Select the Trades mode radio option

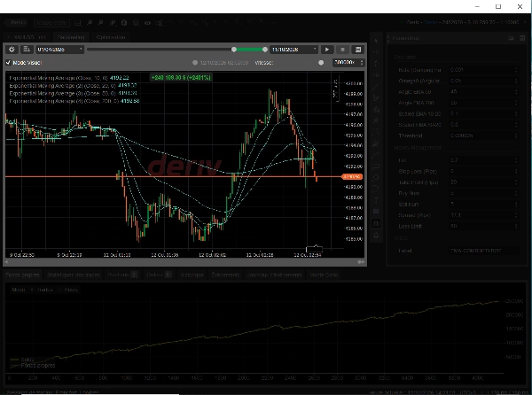[x=32, y=290]
